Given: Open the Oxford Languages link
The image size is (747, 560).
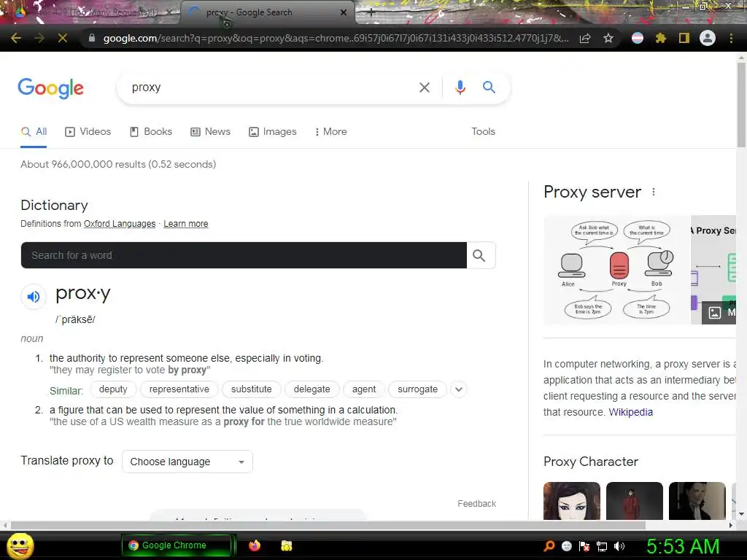Looking at the screenshot, I should (x=120, y=224).
